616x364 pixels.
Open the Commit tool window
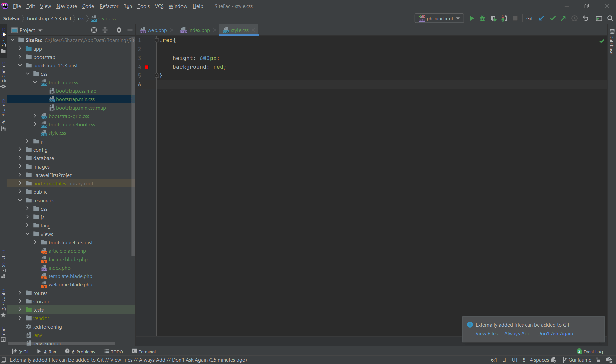(x=3, y=75)
